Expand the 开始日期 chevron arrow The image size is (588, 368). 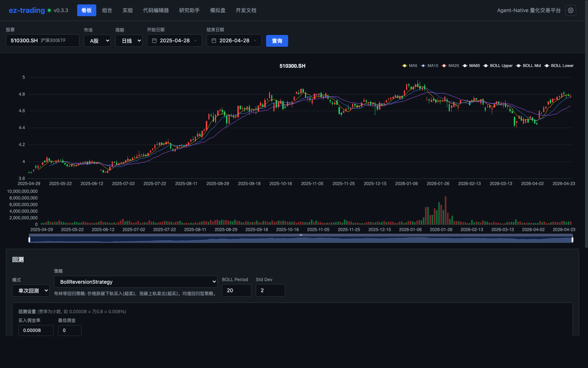point(196,40)
